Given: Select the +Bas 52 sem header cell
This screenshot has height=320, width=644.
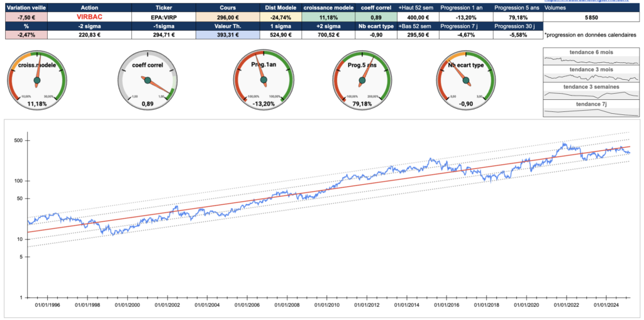Looking at the screenshot, I should coord(418,26).
